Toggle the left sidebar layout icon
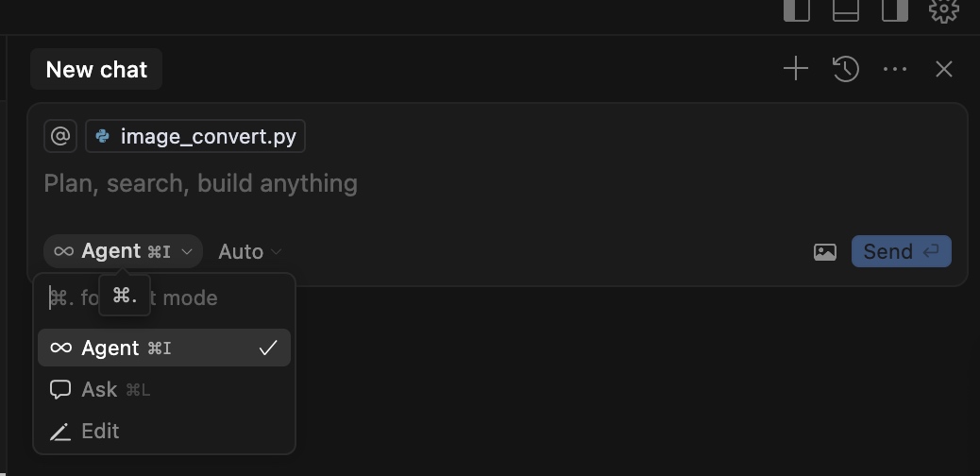The height and width of the screenshot is (476, 980). click(x=797, y=10)
